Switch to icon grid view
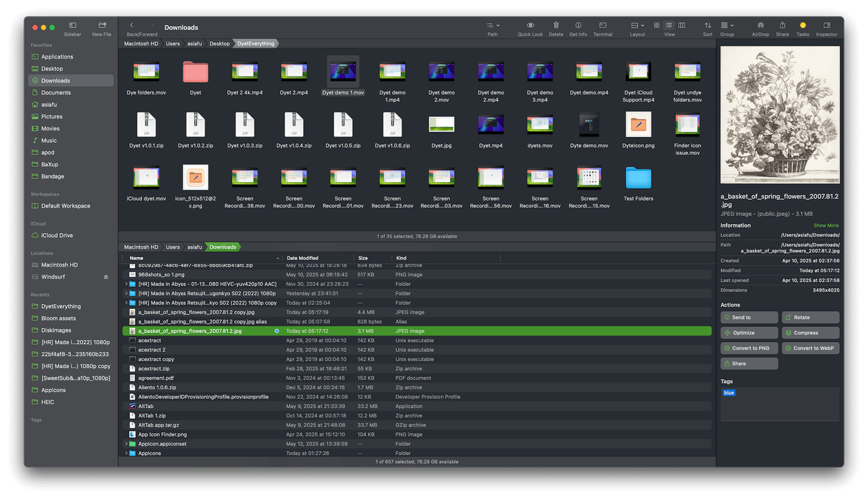 657,26
